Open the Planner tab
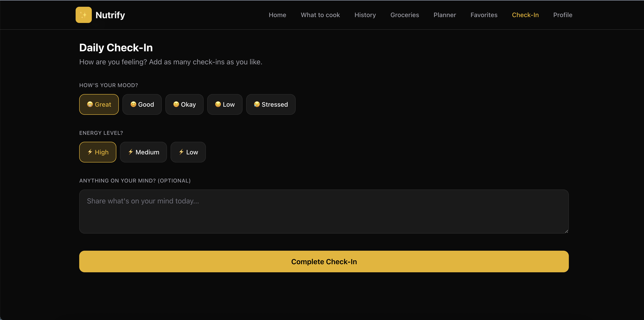Image resolution: width=644 pixels, height=320 pixels. pyautogui.click(x=444, y=15)
